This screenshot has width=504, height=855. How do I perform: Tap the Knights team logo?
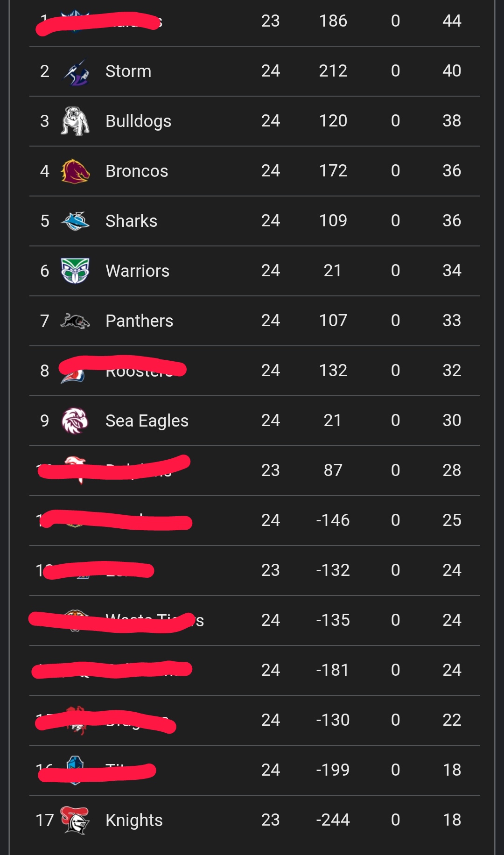pyautogui.click(x=75, y=820)
